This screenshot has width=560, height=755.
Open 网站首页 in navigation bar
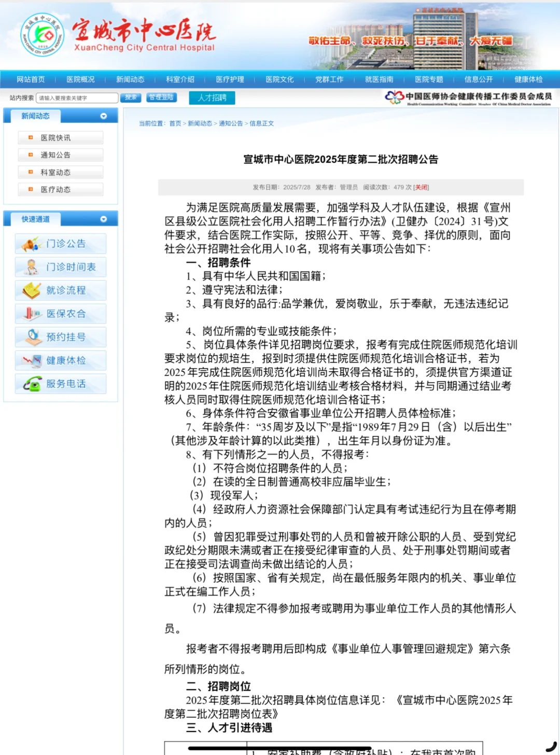pos(31,79)
